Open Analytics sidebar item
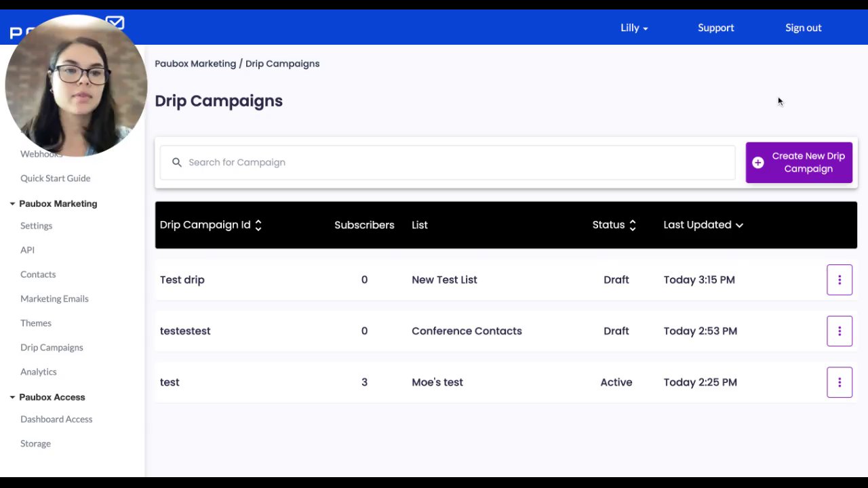Viewport: 868px width, 488px height. 39,372
